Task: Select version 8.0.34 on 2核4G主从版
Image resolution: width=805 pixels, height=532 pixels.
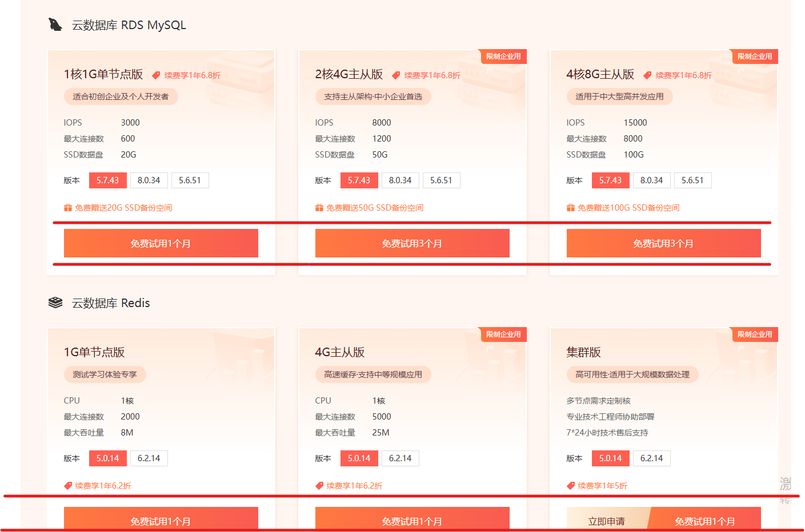Action: [401, 180]
